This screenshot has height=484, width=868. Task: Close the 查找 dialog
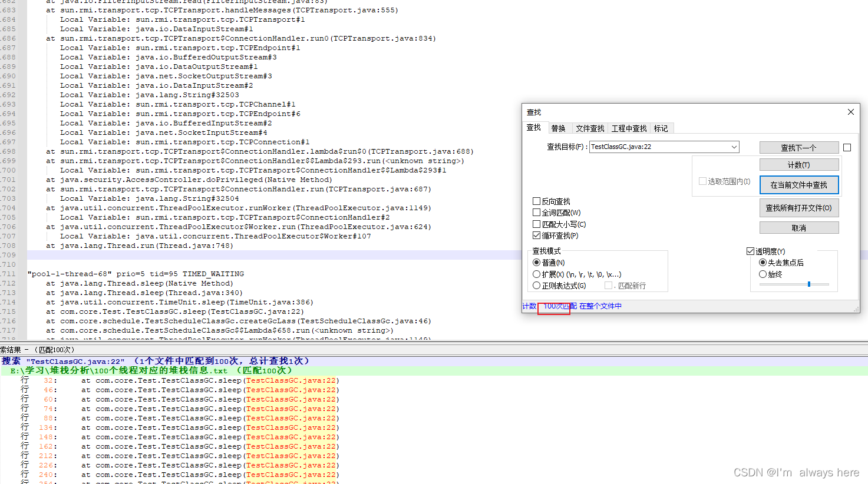pos(850,112)
